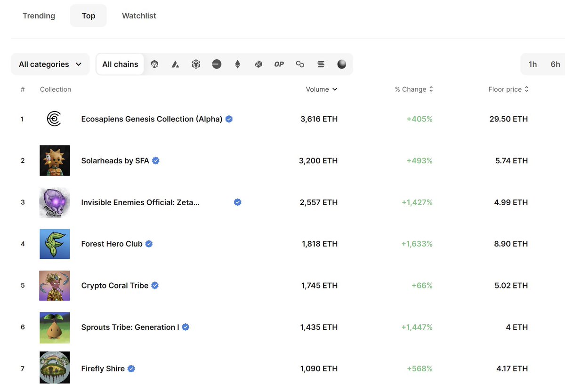Switch timeframe to 1h
565x392 pixels.
(533, 64)
